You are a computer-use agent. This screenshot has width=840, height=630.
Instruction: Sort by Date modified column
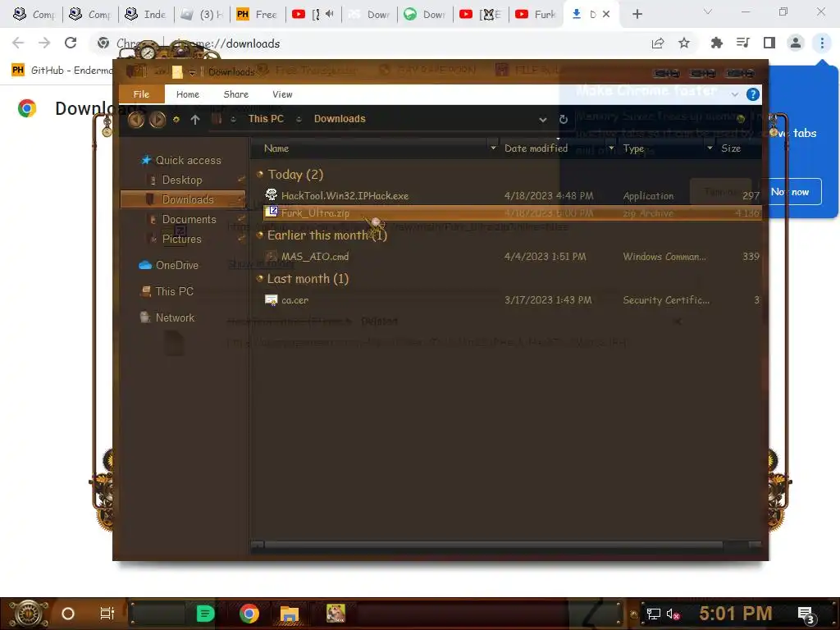click(536, 148)
